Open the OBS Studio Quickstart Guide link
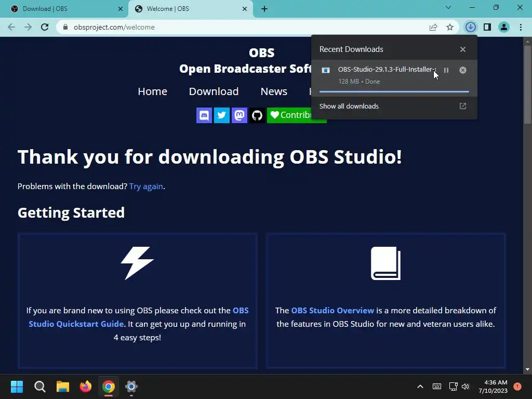532x399 pixels. tap(139, 317)
